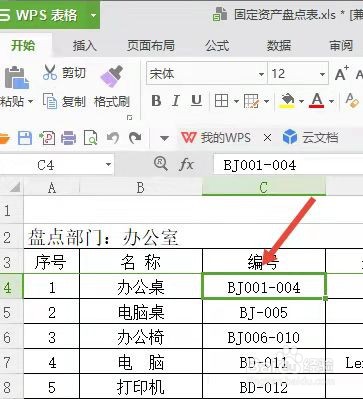This screenshot has width=363, height=399.
Task: Open the 数据 tab
Action: coord(279,45)
